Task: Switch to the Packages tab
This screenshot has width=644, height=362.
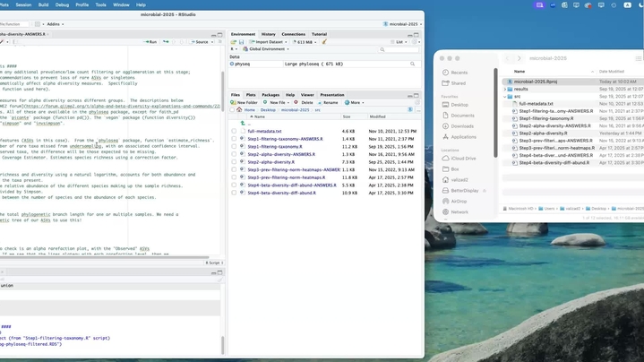Action: [270, 94]
